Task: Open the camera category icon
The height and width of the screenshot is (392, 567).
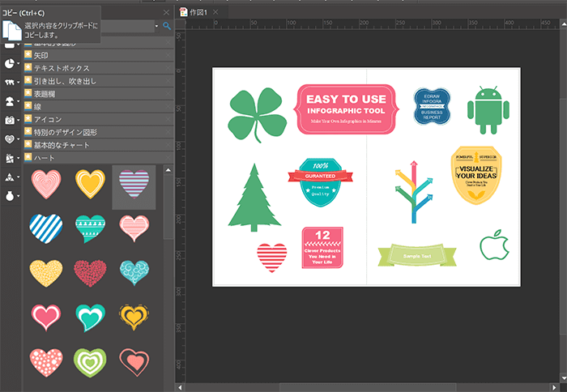Action: (10, 120)
